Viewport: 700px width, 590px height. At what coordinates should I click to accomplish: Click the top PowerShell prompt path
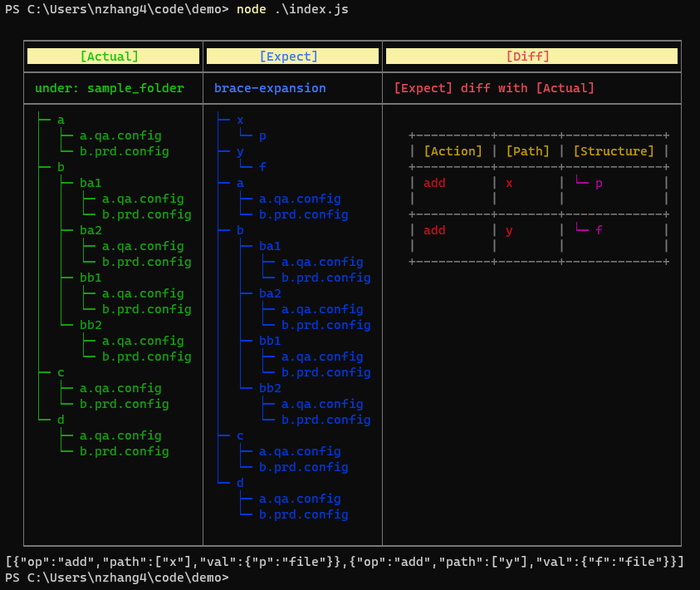(117, 9)
